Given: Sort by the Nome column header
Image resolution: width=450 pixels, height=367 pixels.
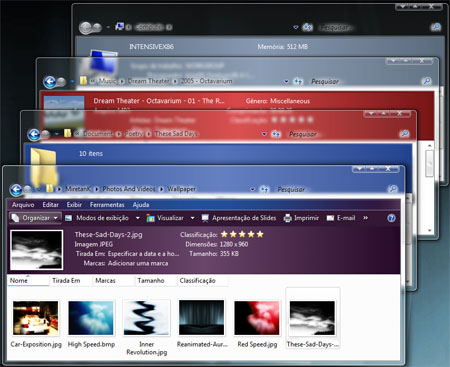Looking at the screenshot, I should pyautogui.click(x=28, y=281).
